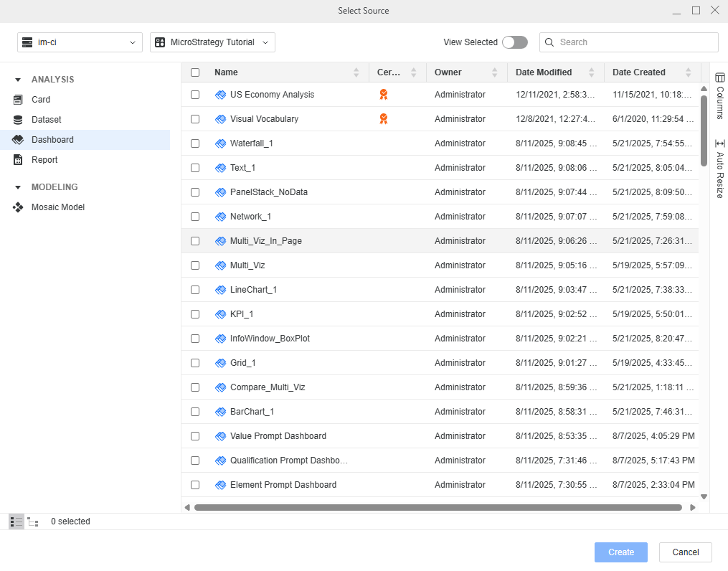The width and height of the screenshot is (728, 571).
Task: Click the Mosaic Model sidebar icon
Action: tap(18, 207)
